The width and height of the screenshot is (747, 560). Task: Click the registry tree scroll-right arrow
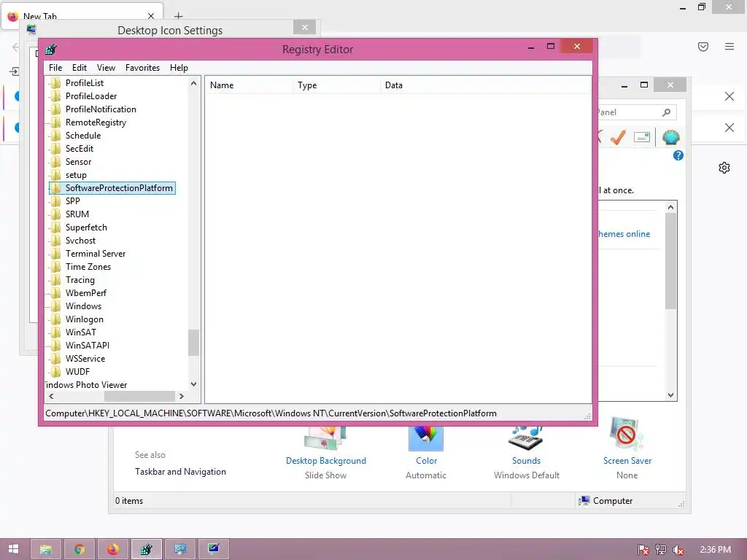pyautogui.click(x=182, y=396)
